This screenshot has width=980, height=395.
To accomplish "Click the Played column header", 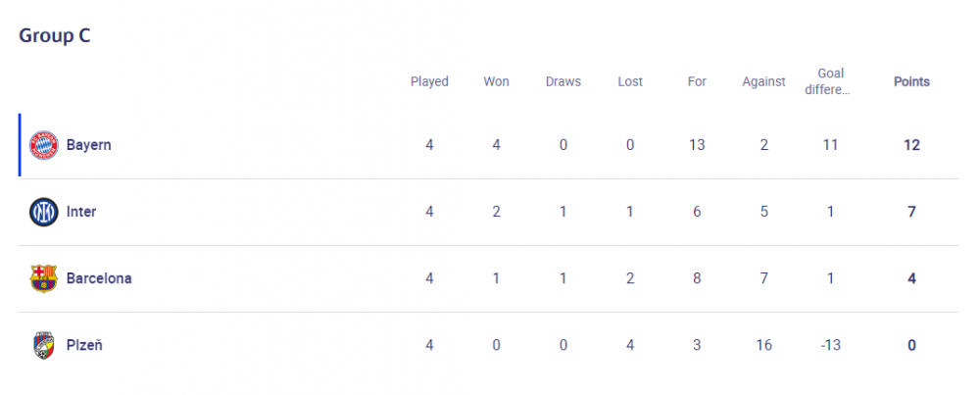I will click(x=429, y=82).
